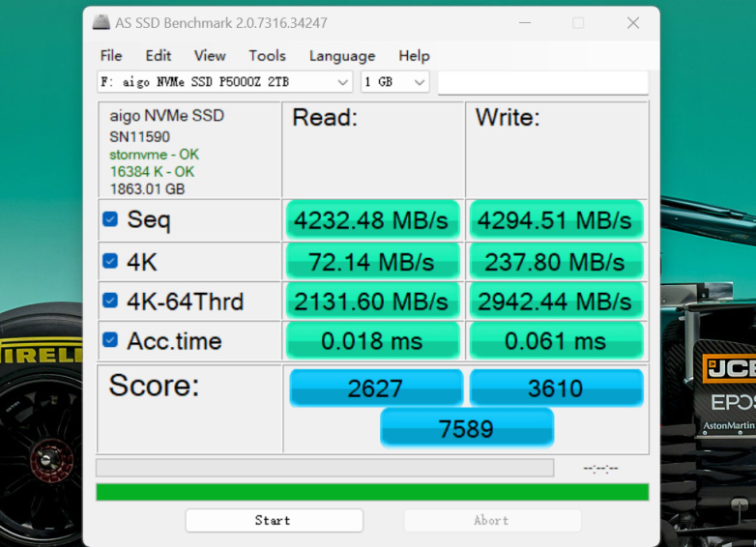This screenshot has height=547, width=756.
Task: Open the View menu
Action: point(210,56)
